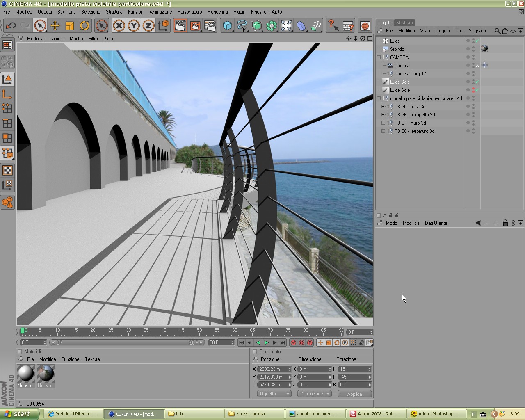Collapse the CAMERA group
This screenshot has height=420, width=525.
379,57
